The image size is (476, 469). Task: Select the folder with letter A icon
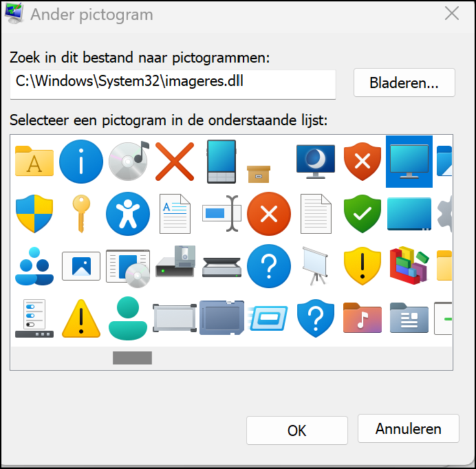pos(34,161)
